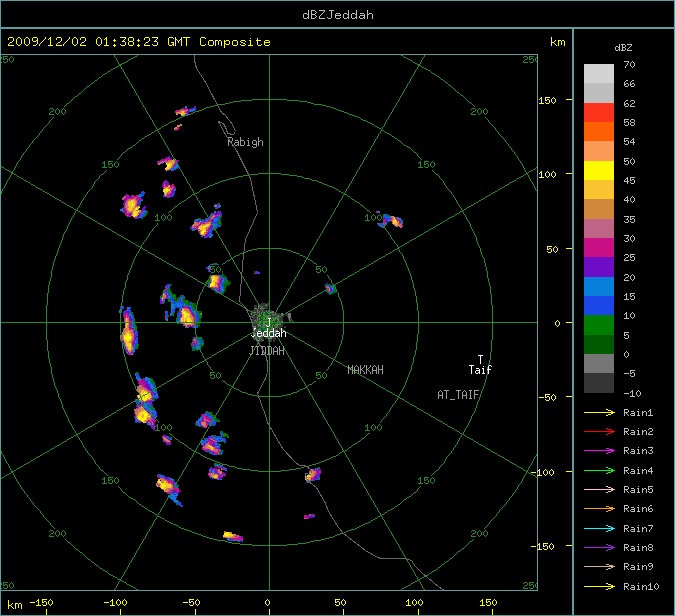The height and width of the screenshot is (616, 675).
Task: Pick the magenta Rain3 arrow icon
Action: (599, 451)
